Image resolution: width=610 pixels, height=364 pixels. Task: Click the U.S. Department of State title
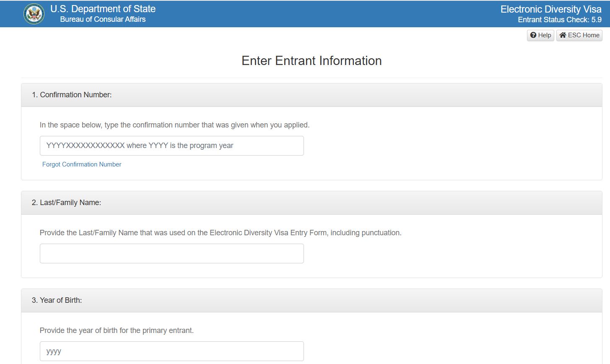click(103, 9)
